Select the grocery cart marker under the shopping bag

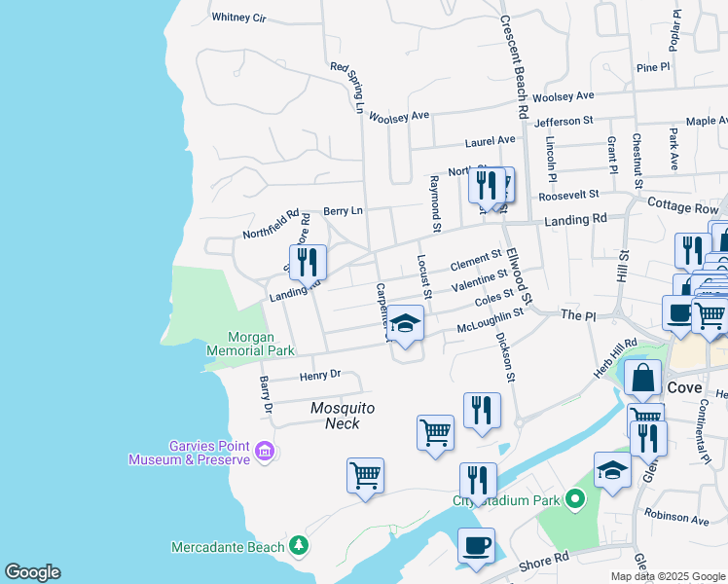[646, 413]
